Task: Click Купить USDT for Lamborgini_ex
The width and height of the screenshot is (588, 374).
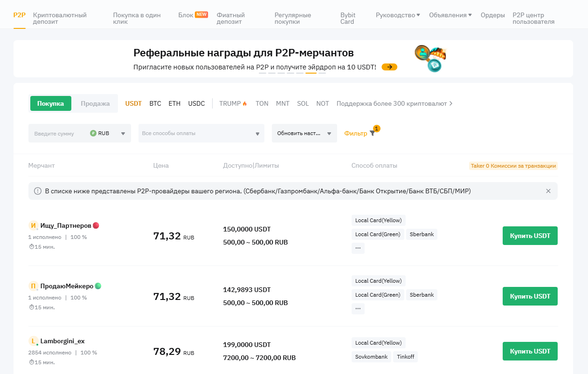Action: click(530, 351)
